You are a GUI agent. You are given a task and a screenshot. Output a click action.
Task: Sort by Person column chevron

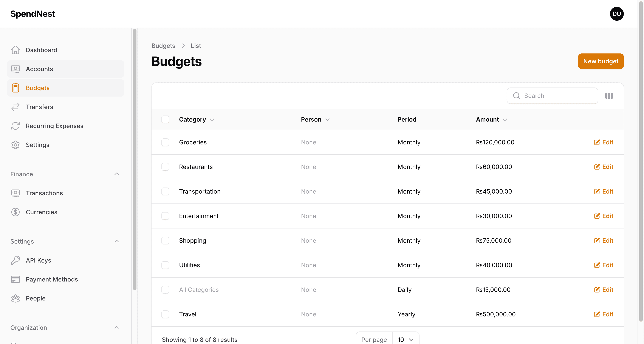pos(328,120)
